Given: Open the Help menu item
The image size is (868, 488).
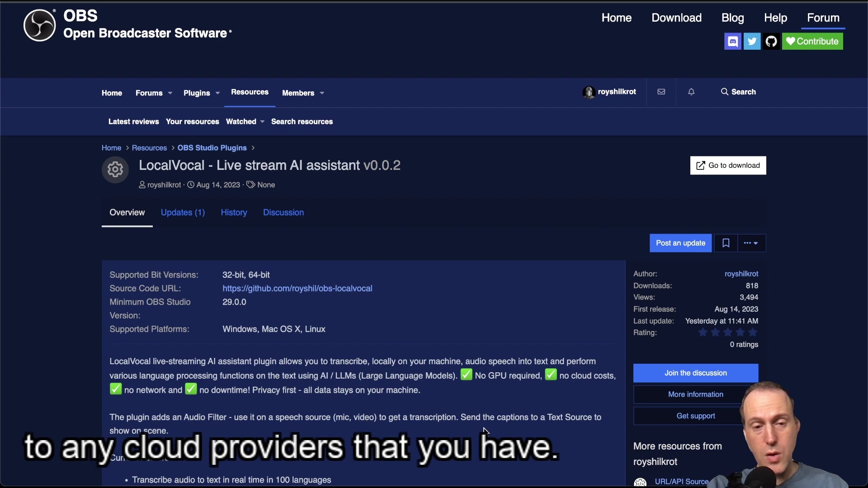Looking at the screenshot, I should point(775,18).
